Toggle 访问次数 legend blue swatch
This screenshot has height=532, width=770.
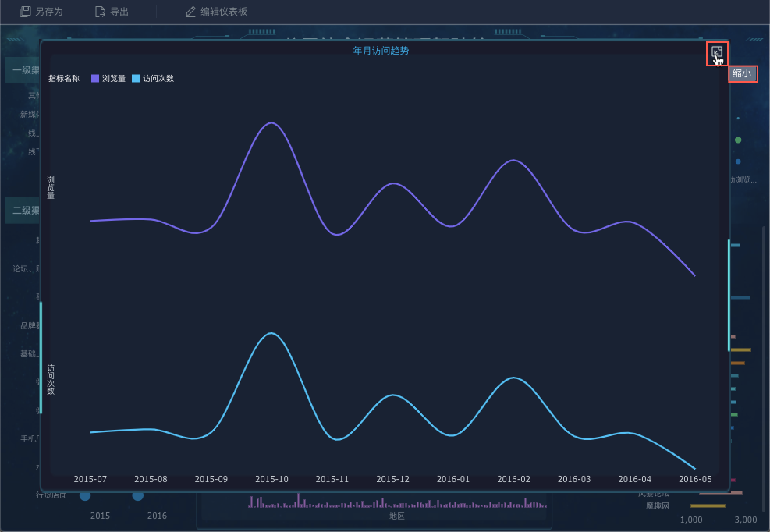(136, 78)
